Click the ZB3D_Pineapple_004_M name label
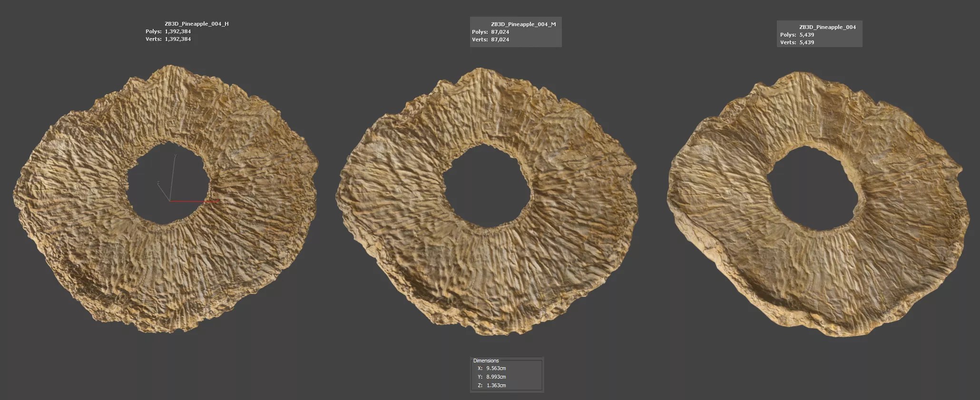980x400 pixels. (523, 24)
